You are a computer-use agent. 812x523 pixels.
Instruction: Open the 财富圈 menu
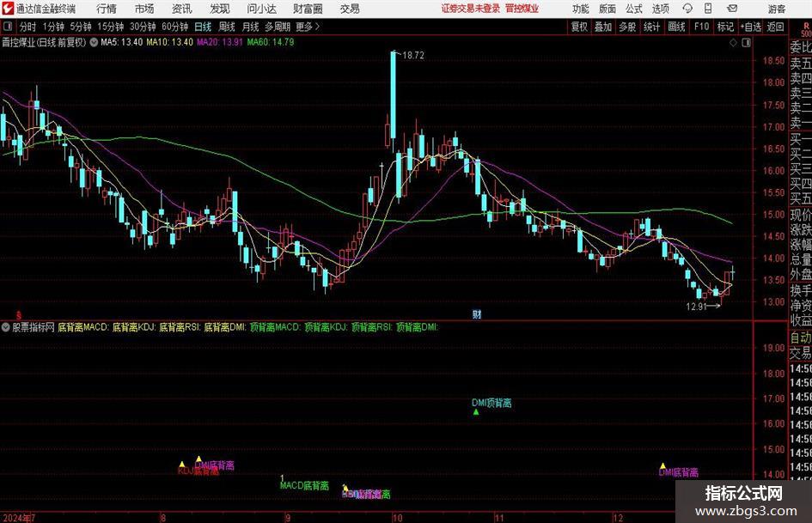[308, 9]
